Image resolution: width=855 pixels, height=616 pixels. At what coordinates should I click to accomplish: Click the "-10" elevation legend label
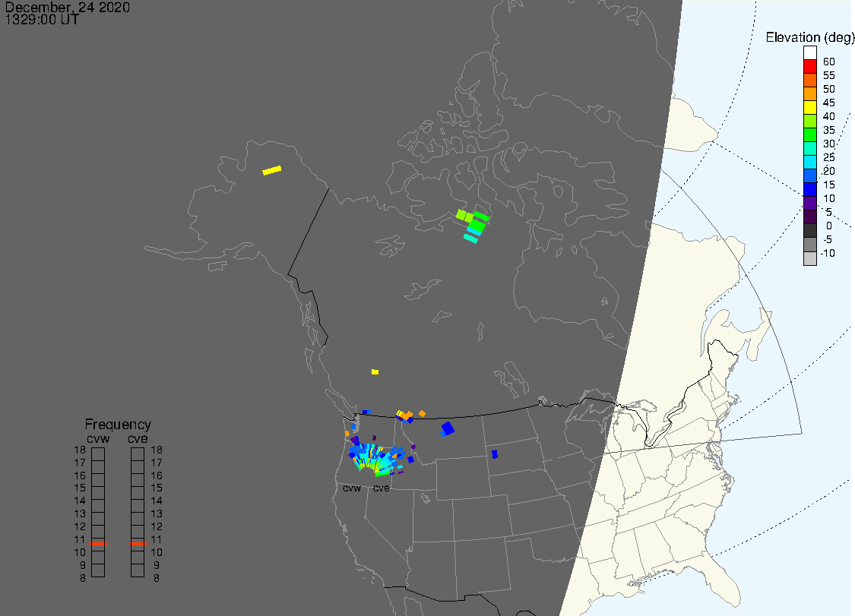point(828,253)
